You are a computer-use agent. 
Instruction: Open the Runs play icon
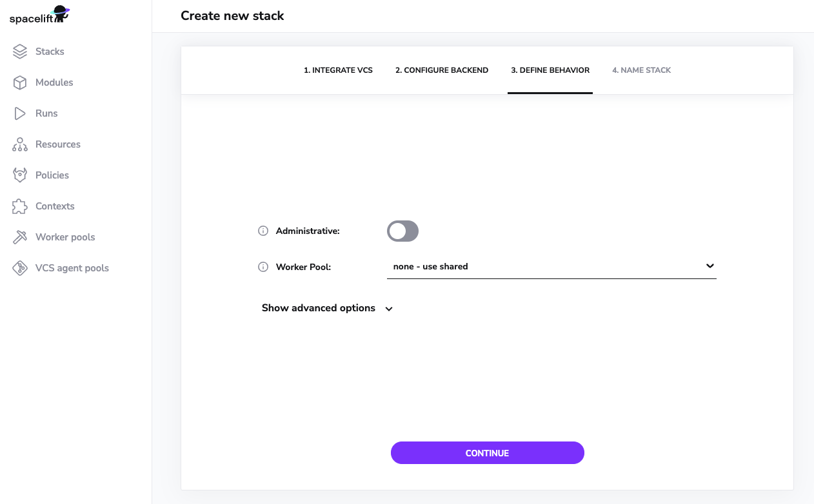(x=20, y=113)
